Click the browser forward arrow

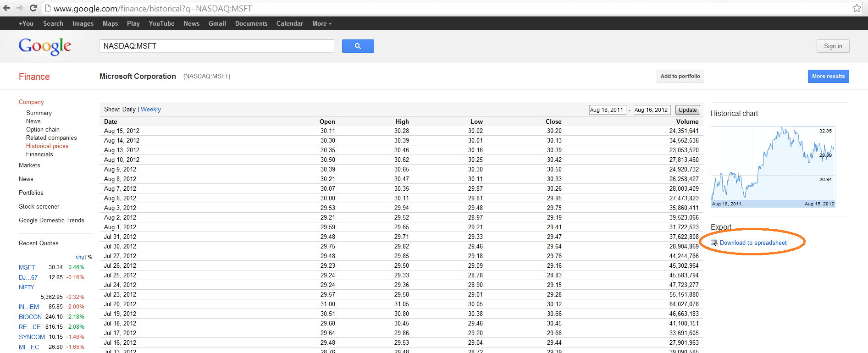20,8
